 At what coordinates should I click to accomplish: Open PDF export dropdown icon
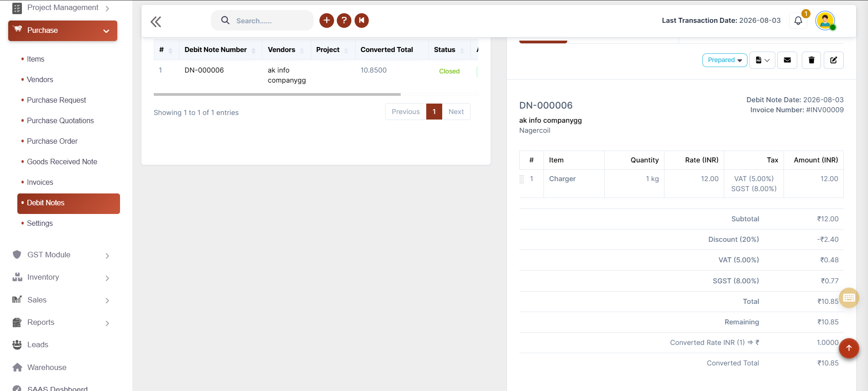click(x=763, y=60)
